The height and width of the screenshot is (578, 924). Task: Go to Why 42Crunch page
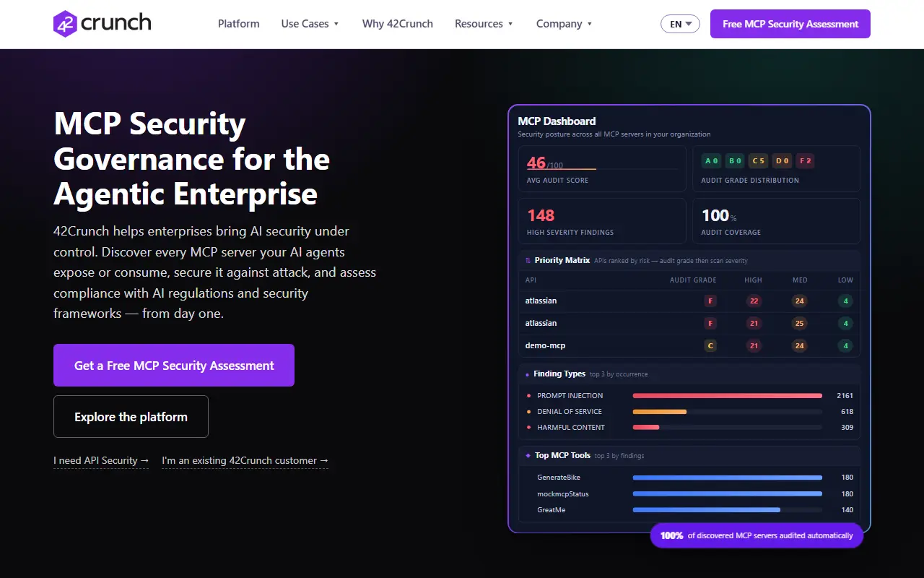(x=398, y=24)
